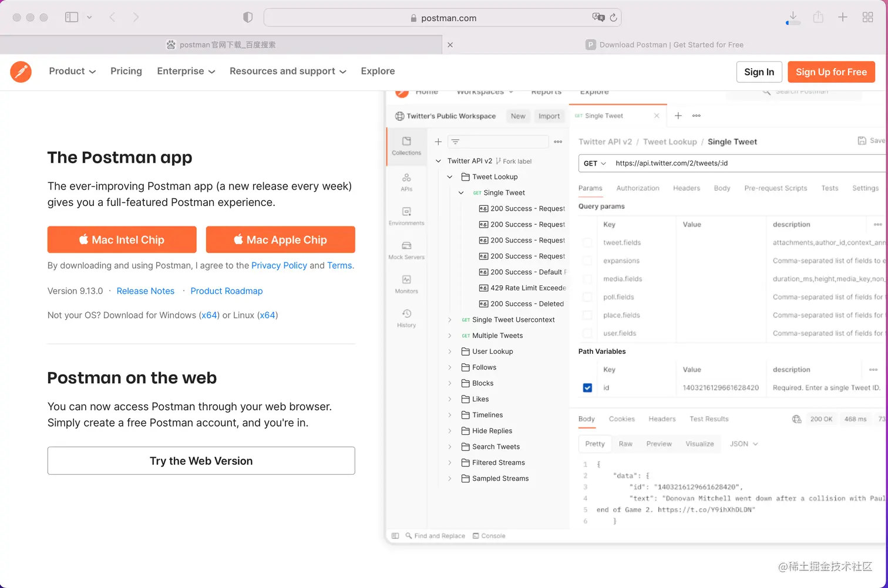Image resolution: width=888 pixels, height=588 pixels.
Task: Check the tweet.fields query param checkbox
Action: tap(587, 242)
